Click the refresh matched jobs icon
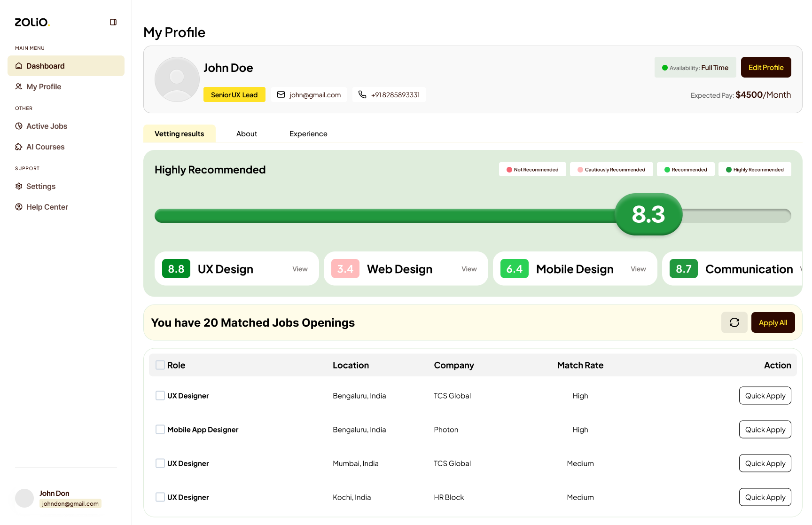 pyautogui.click(x=734, y=322)
